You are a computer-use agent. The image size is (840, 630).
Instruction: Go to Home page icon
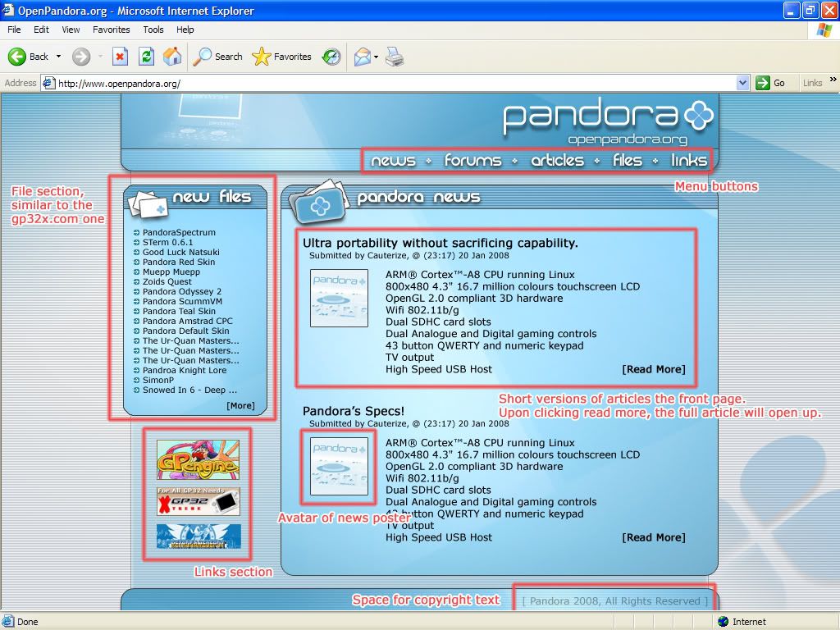[x=172, y=57]
